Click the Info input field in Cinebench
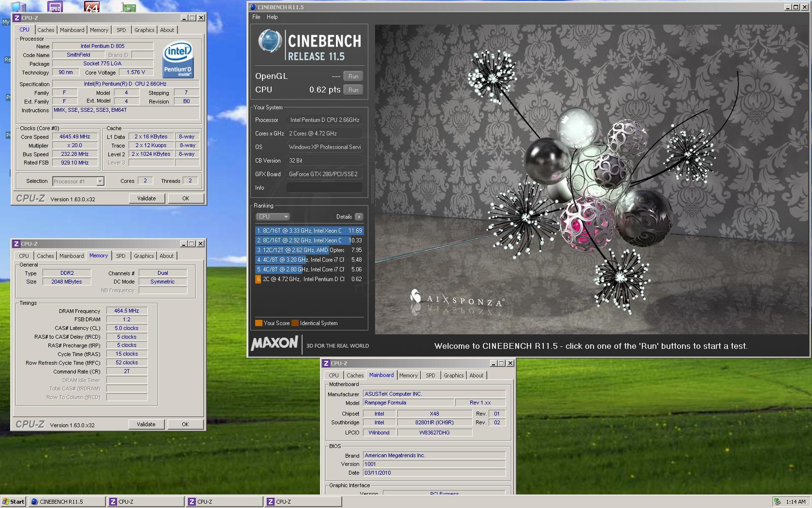The image size is (812, 508). tap(324, 188)
